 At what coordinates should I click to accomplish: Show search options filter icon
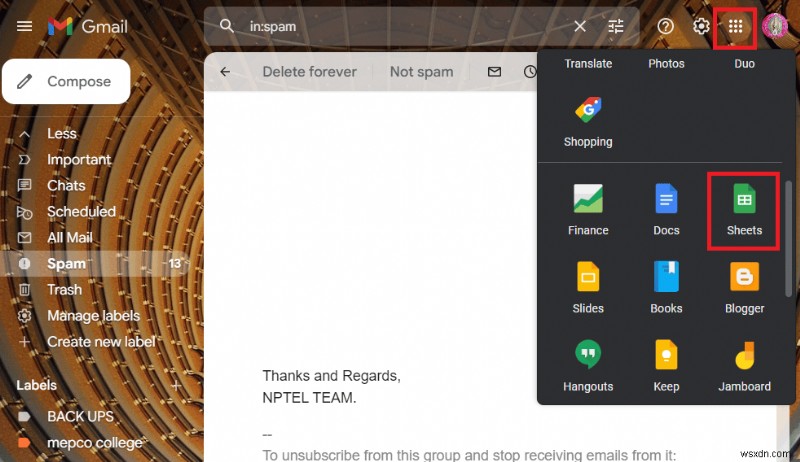[616, 26]
